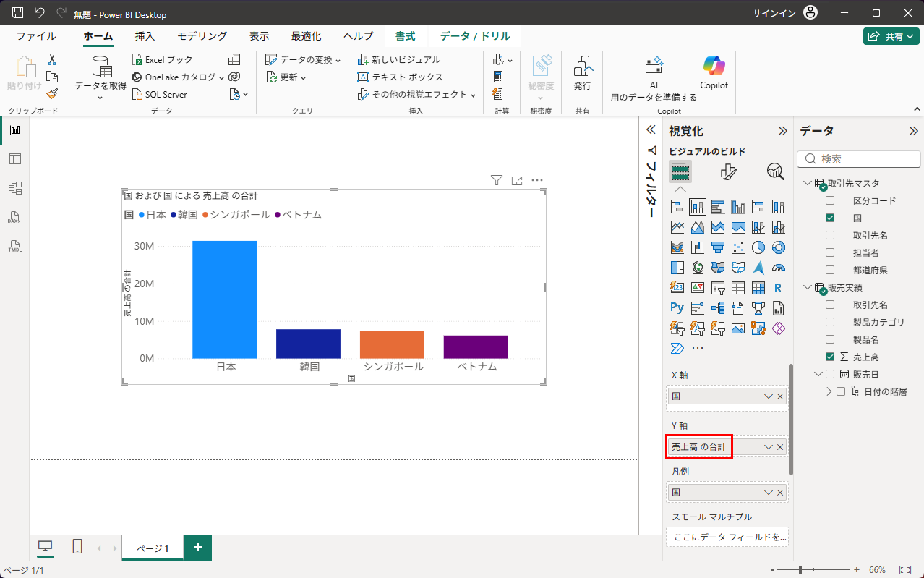924x578 pixels.
Task: Switch to mobile layout icon at bottom
Action: (77, 547)
